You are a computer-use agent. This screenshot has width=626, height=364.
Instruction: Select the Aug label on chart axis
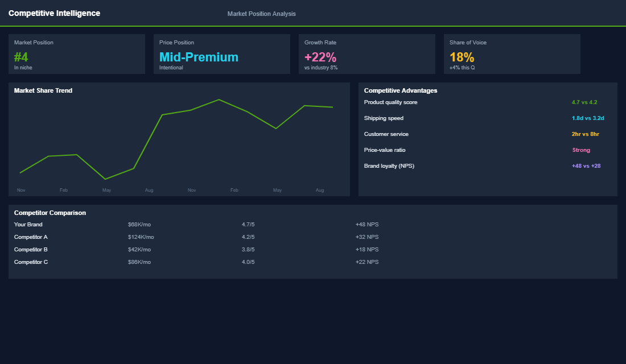pos(149,190)
